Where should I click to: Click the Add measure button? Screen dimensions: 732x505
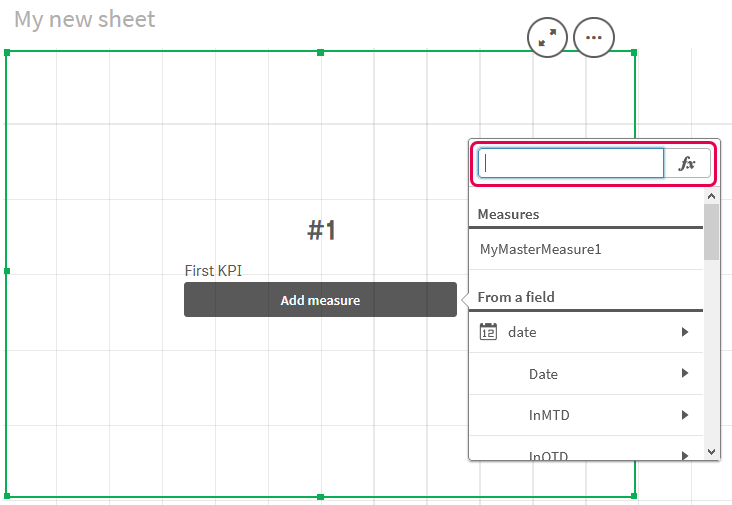coord(320,300)
